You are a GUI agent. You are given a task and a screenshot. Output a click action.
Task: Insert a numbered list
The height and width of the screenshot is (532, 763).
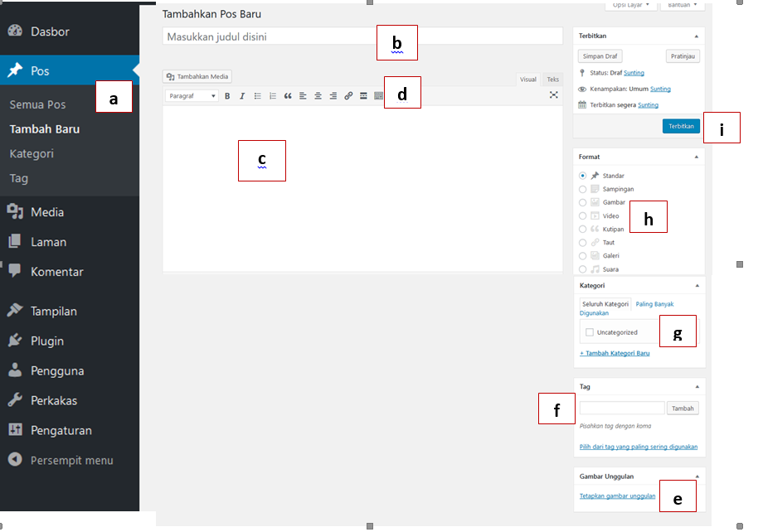tap(273, 96)
